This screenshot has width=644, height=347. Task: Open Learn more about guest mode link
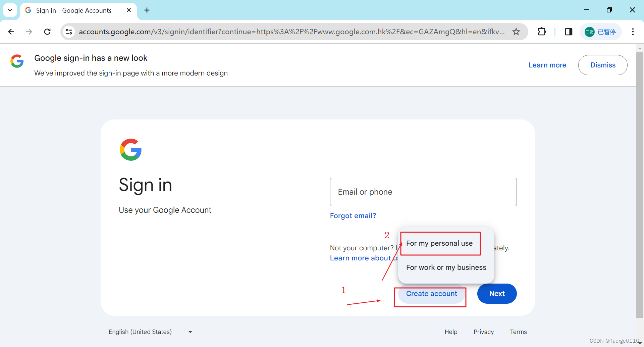tap(364, 258)
